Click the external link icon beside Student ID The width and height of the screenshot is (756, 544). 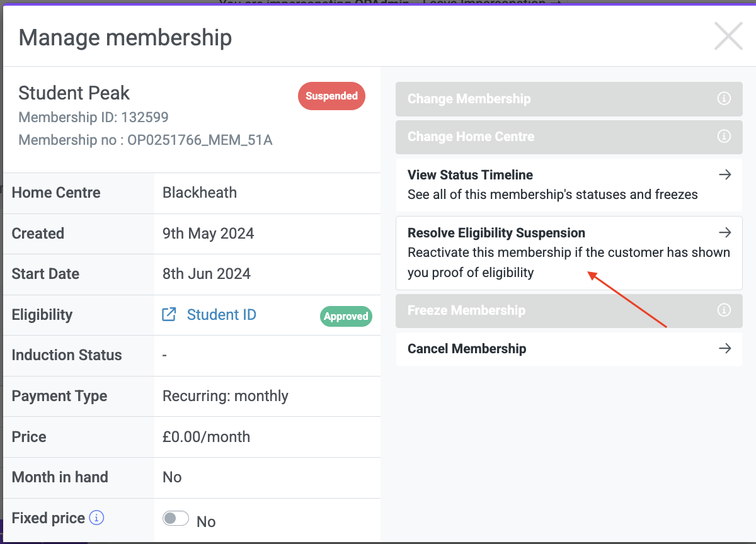coord(169,315)
